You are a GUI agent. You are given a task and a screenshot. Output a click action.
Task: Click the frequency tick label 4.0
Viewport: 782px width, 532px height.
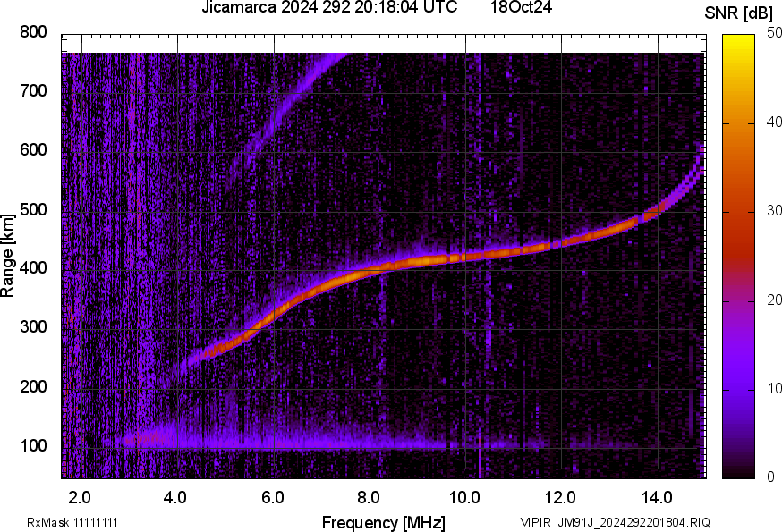coord(175,497)
